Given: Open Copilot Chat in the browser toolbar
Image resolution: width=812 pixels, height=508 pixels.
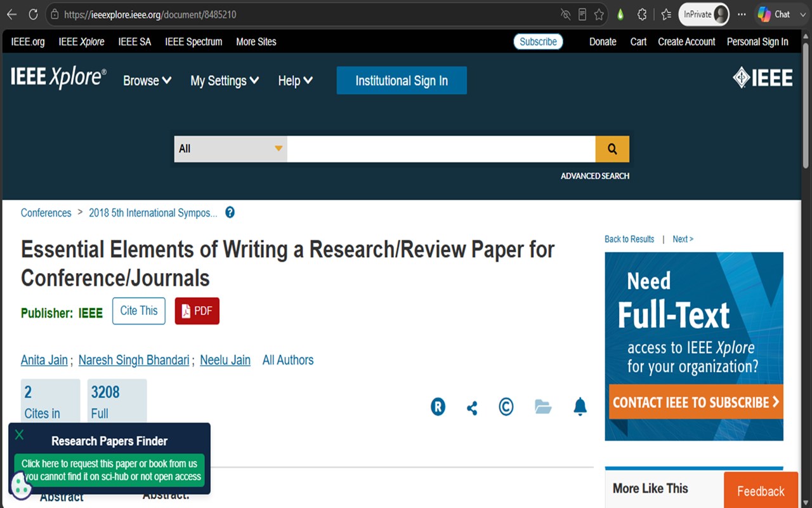Looking at the screenshot, I should tap(774, 15).
